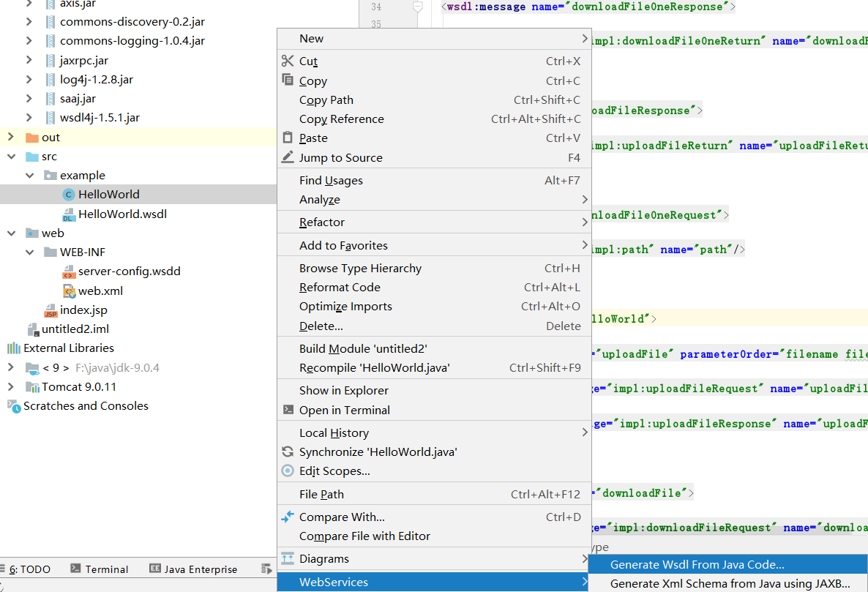Screen dimensions: 868x592
Task: Click the Edit Scopes circle icon
Action: (x=288, y=471)
